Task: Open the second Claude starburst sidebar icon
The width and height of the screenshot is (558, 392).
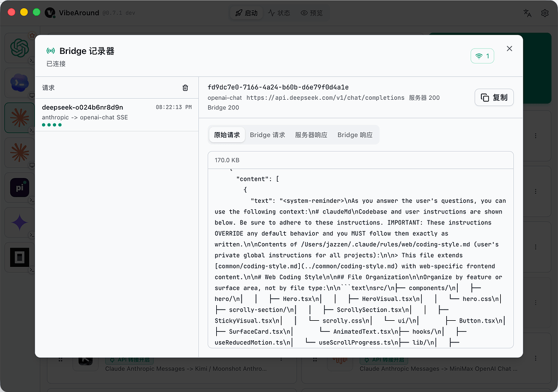Action: [19, 153]
